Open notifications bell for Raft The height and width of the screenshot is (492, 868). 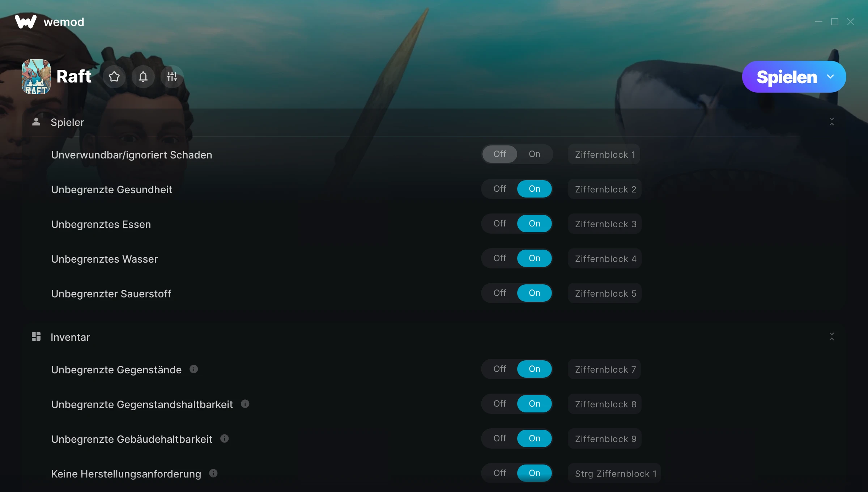pyautogui.click(x=143, y=77)
